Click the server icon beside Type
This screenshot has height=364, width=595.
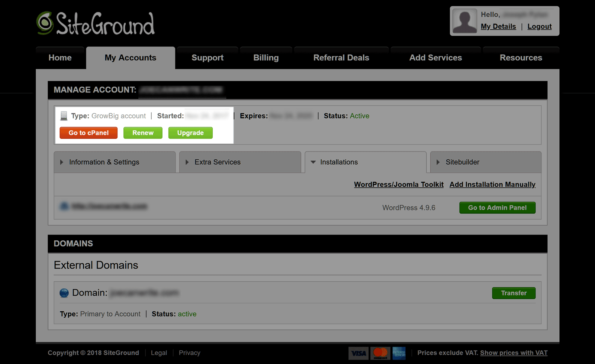pos(64,116)
